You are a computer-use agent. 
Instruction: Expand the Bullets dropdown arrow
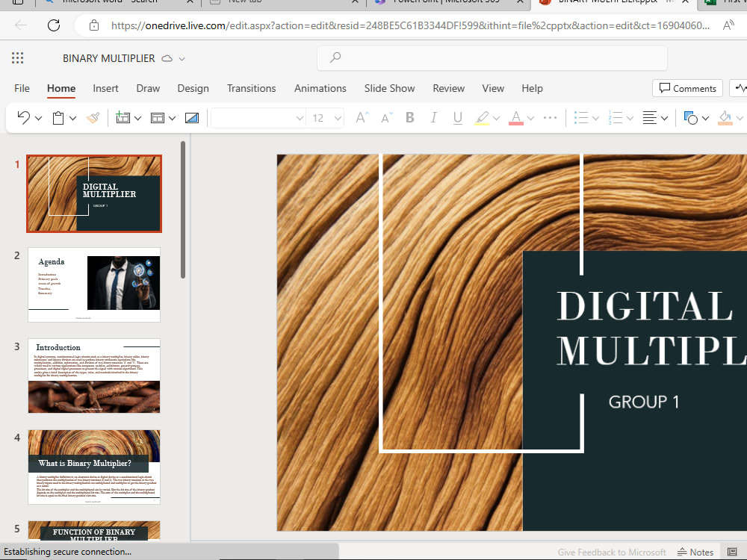595,118
